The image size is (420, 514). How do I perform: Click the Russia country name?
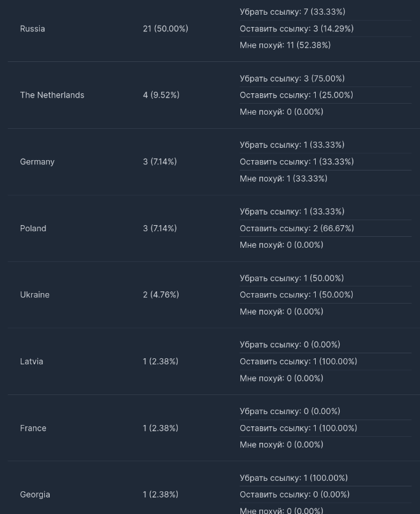(x=32, y=29)
